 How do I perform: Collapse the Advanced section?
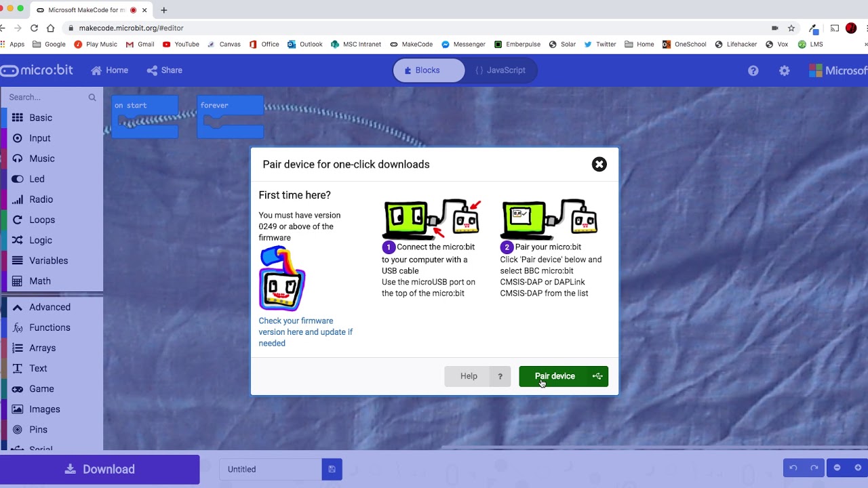52,307
